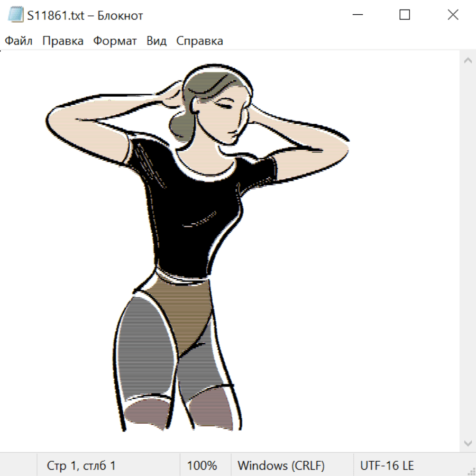476x476 pixels.
Task: Close the S11861.txt Notepad window
Action: [x=453, y=15]
